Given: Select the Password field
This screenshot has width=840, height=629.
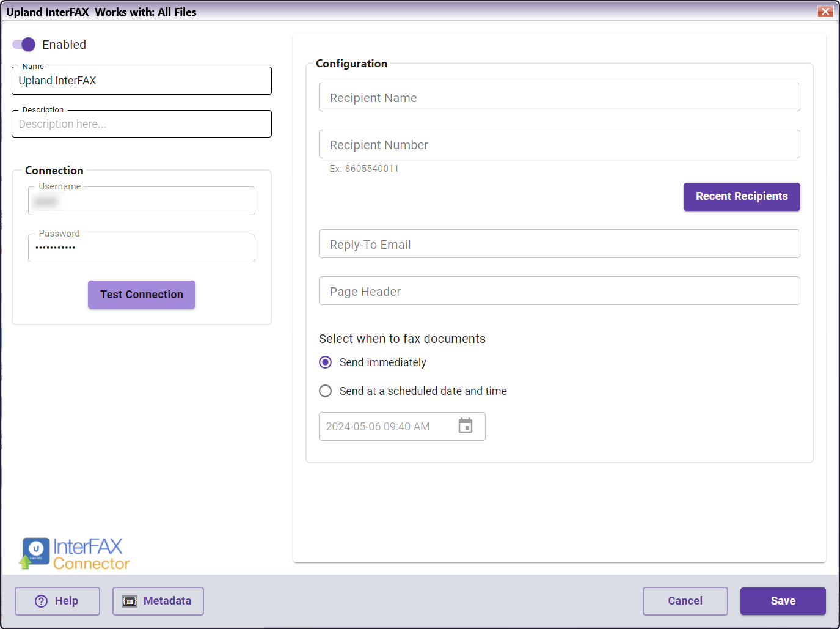Looking at the screenshot, I should pyautogui.click(x=142, y=248).
